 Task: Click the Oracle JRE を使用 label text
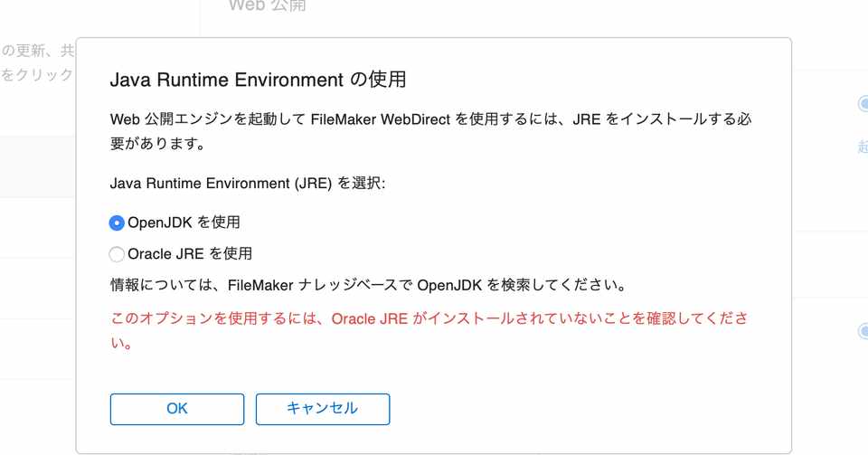(x=190, y=253)
